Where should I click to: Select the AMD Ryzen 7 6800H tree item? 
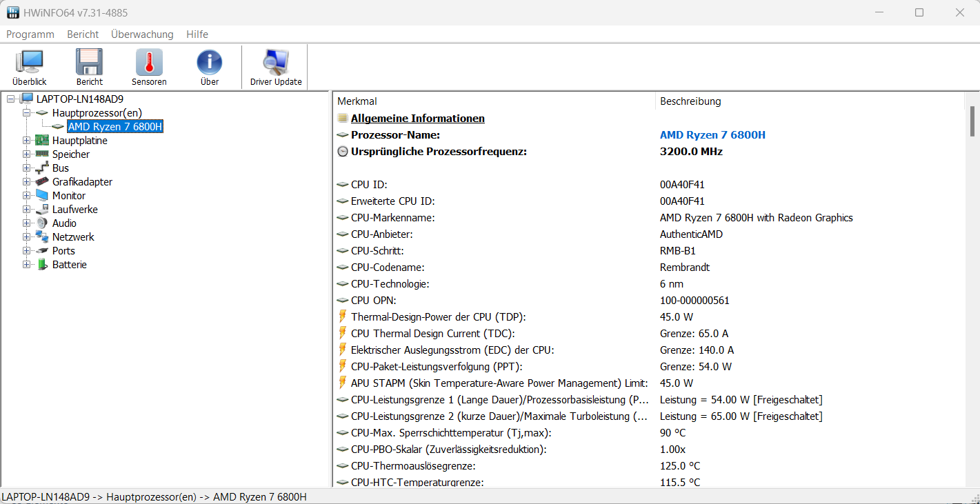(115, 127)
